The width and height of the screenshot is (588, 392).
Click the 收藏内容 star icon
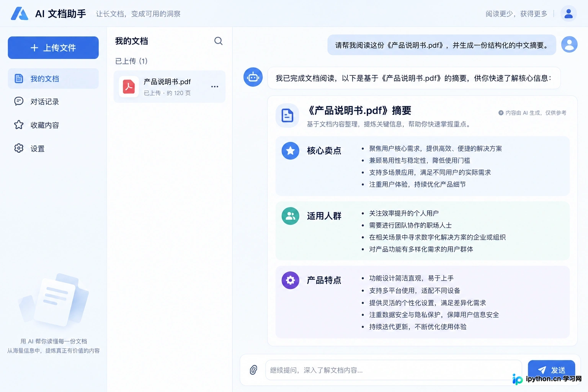pos(19,125)
